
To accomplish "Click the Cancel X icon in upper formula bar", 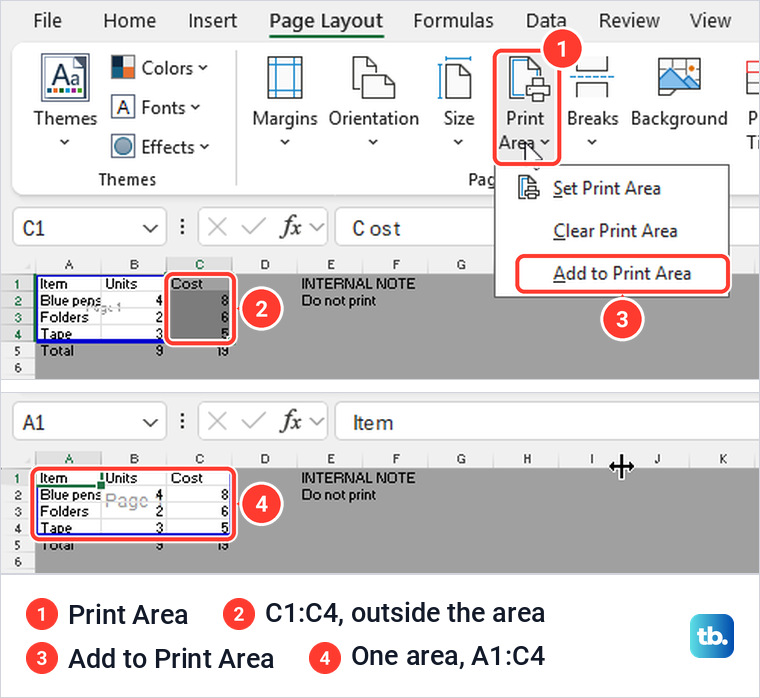I will (x=217, y=227).
